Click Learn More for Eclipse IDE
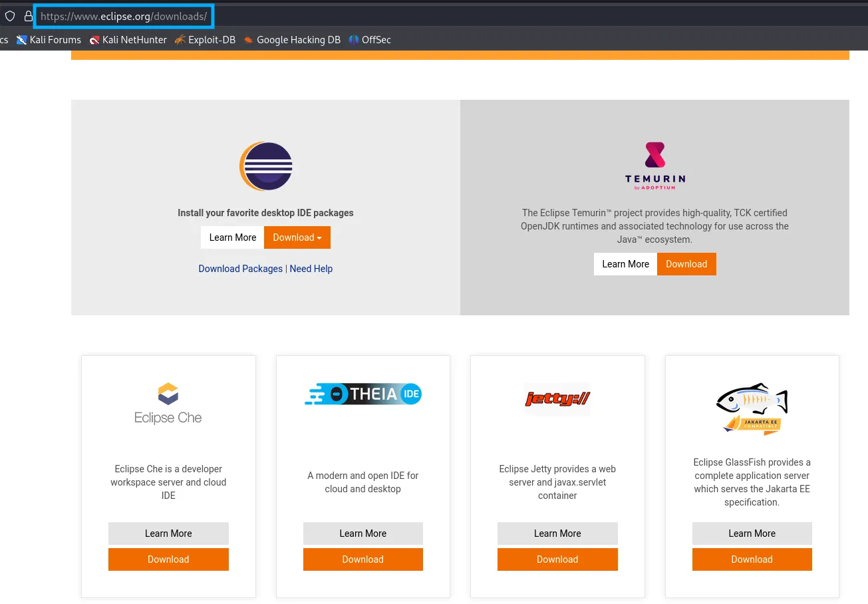The width and height of the screenshot is (868, 604). tap(233, 237)
